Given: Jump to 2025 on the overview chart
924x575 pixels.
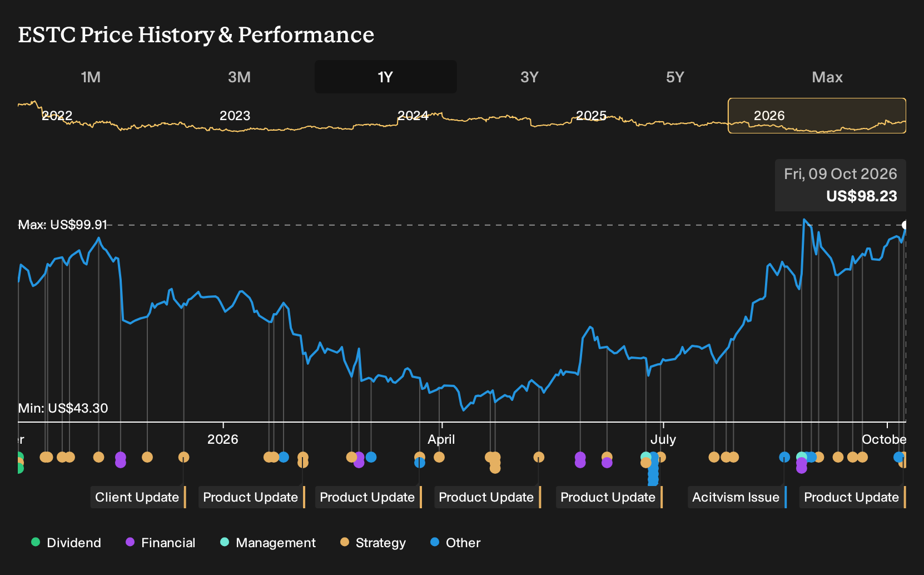Looking at the screenshot, I should 591,116.
